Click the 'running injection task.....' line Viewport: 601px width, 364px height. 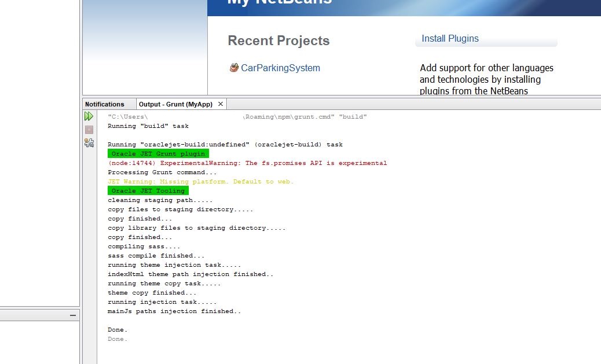click(x=162, y=302)
